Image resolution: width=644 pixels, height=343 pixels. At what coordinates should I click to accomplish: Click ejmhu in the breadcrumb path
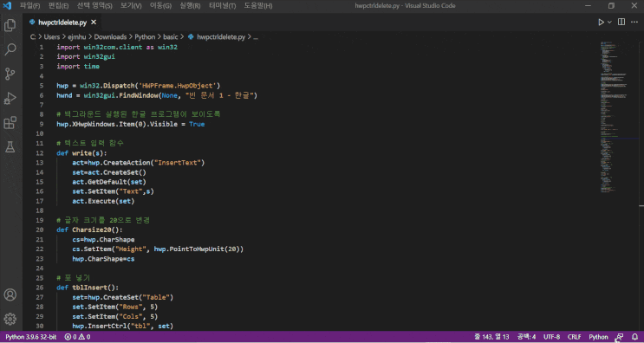click(76, 37)
